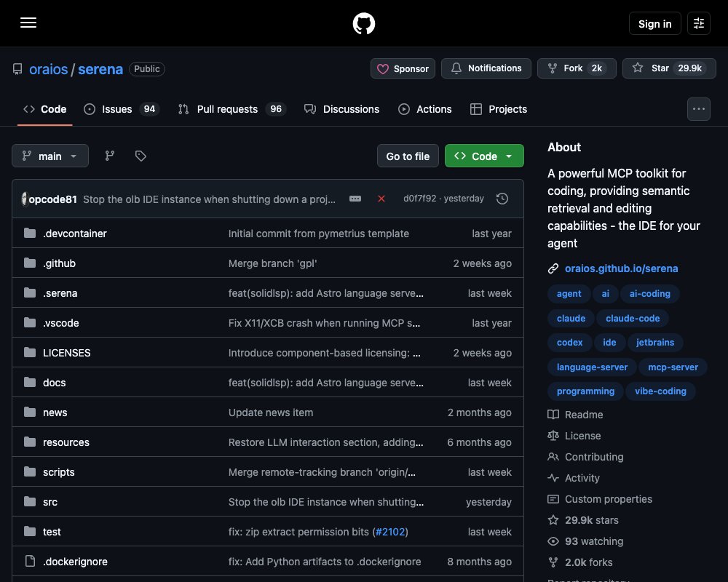Open the .vscode folder

coord(61,323)
